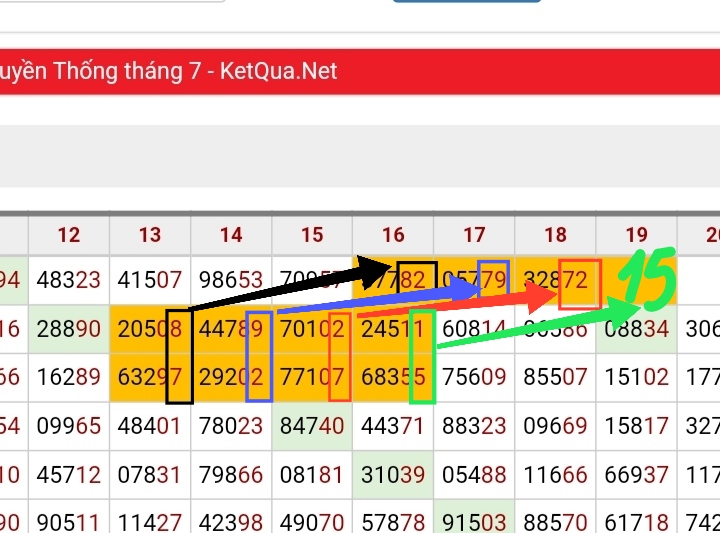Viewport: 720px width, 533px height.
Task: Click the day 19 column header
Action: [x=637, y=235]
